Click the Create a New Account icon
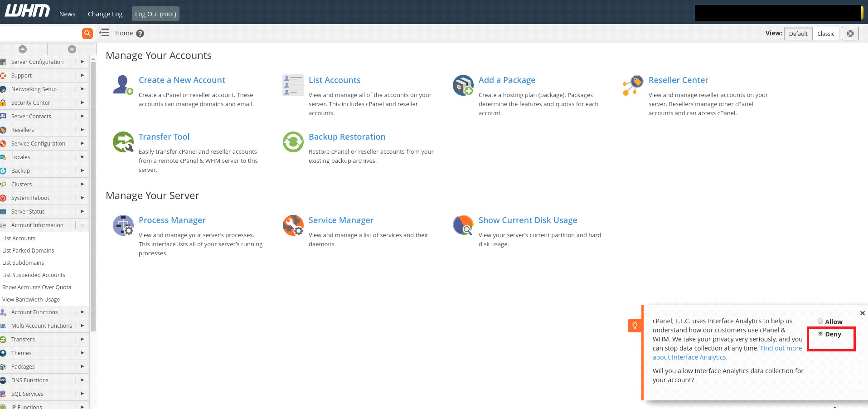The width and height of the screenshot is (868, 409). coord(123,85)
